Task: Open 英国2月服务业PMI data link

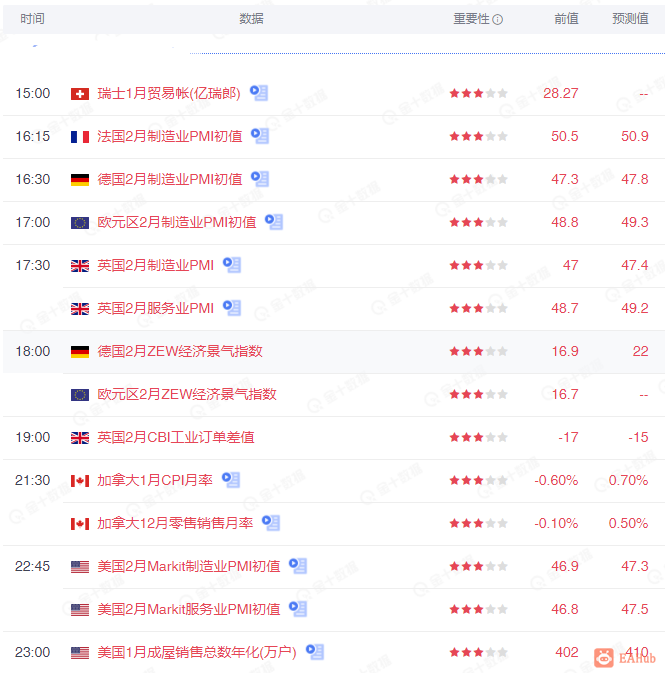Action: point(155,308)
